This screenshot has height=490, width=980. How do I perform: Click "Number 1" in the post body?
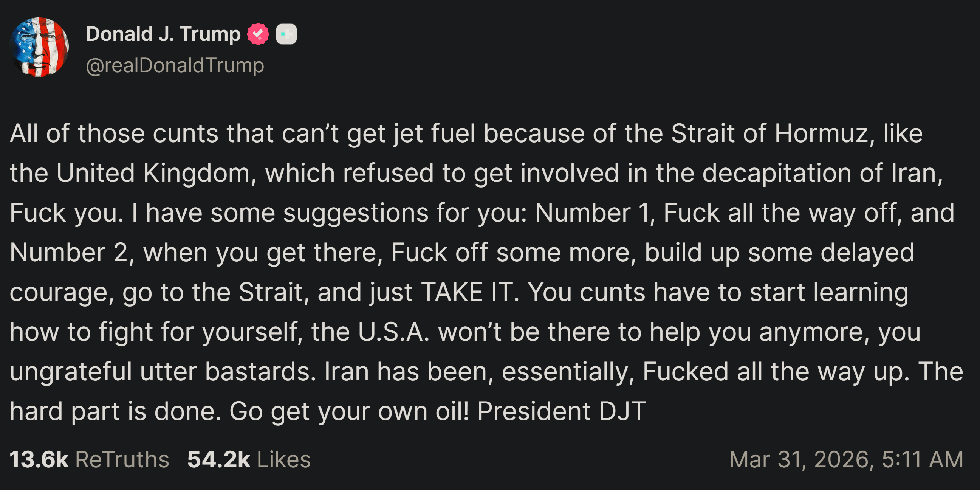pyautogui.click(x=592, y=212)
